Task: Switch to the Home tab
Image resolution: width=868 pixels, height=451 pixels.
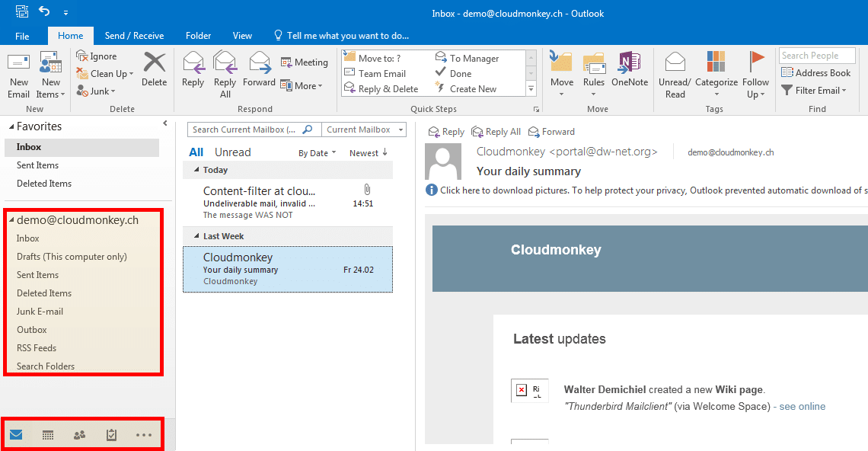Action: pyautogui.click(x=70, y=36)
